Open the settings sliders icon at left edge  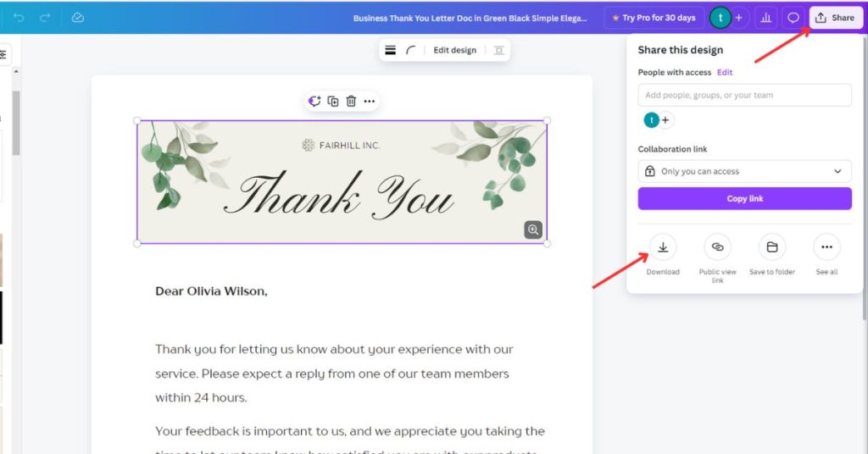pos(3,54)
